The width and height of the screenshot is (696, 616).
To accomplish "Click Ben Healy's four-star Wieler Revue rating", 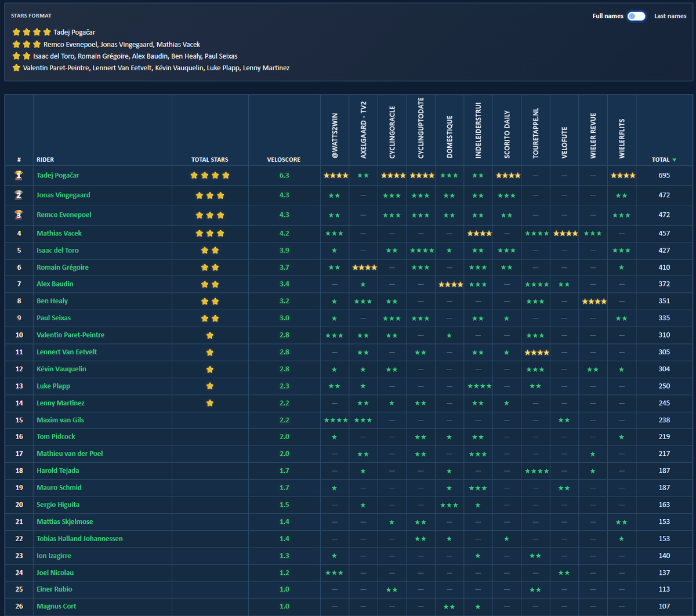I will pyautogui.click(x=593, y=301).
